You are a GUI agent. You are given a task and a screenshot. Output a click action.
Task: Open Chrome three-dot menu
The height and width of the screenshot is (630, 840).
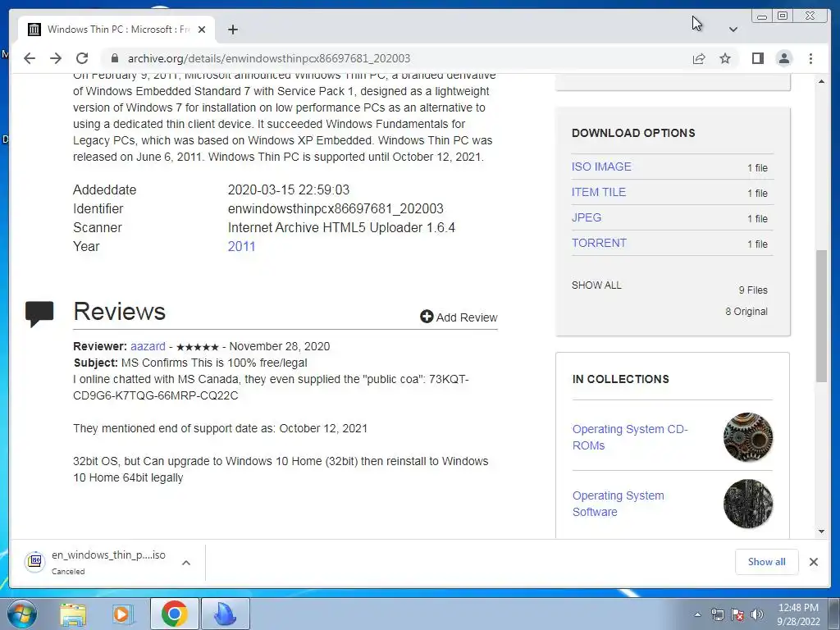[810, 58]
